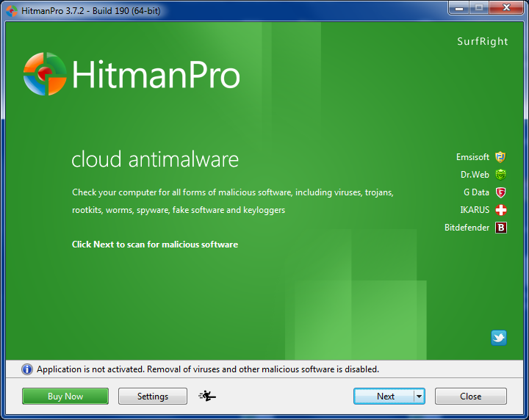Click the blue information icon
529x420 pixels.
coord(27,369)
